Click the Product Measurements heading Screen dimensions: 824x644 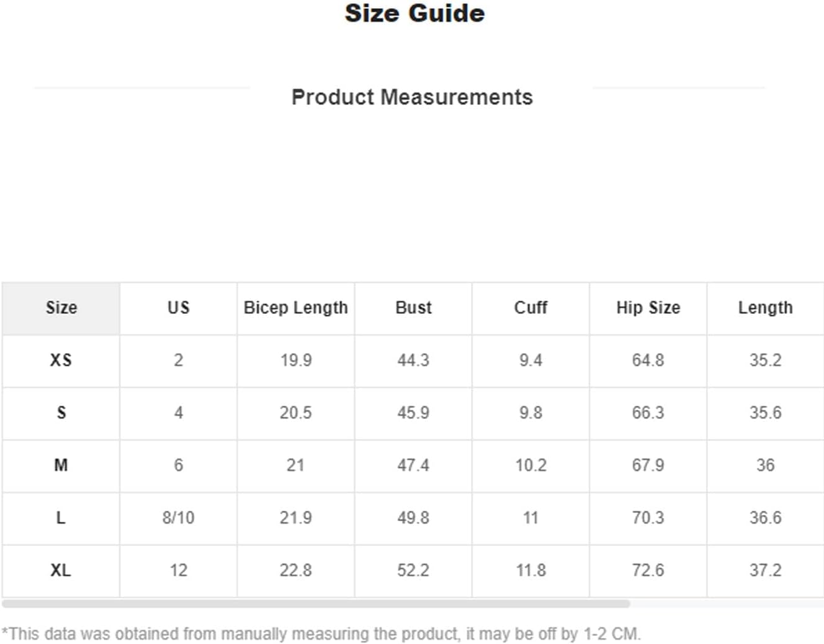click(412, 97)
